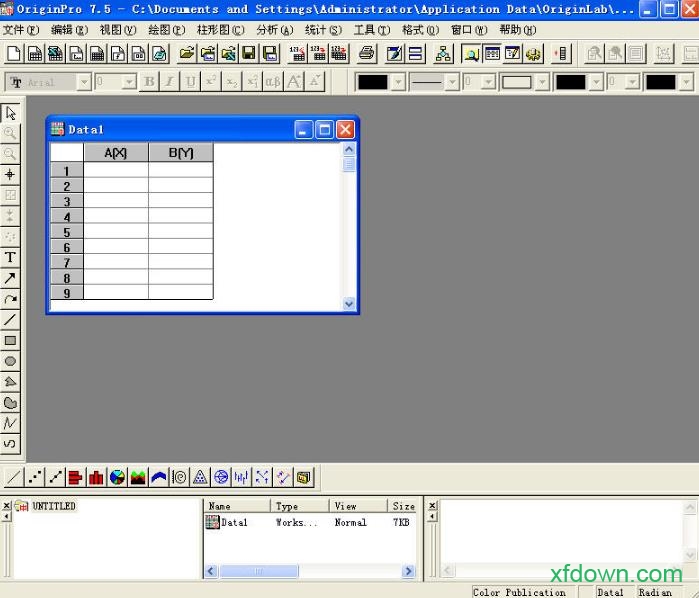Screen dimensions: 699x598
Task: Click the Print icon in the toolbar
Action: tap(366, 54)
